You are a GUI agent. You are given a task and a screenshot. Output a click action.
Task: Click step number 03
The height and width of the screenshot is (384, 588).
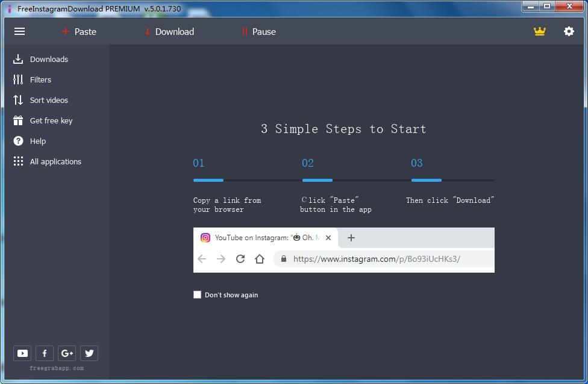pos(417,163)
